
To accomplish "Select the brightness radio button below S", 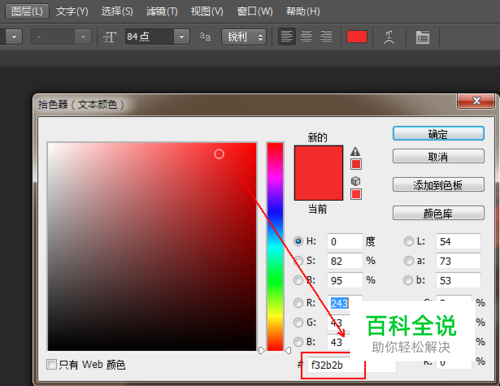I will click(298, 280).
